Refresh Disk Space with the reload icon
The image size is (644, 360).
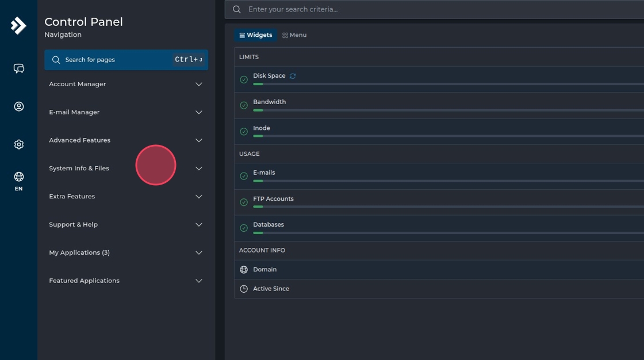coord(293,76)
